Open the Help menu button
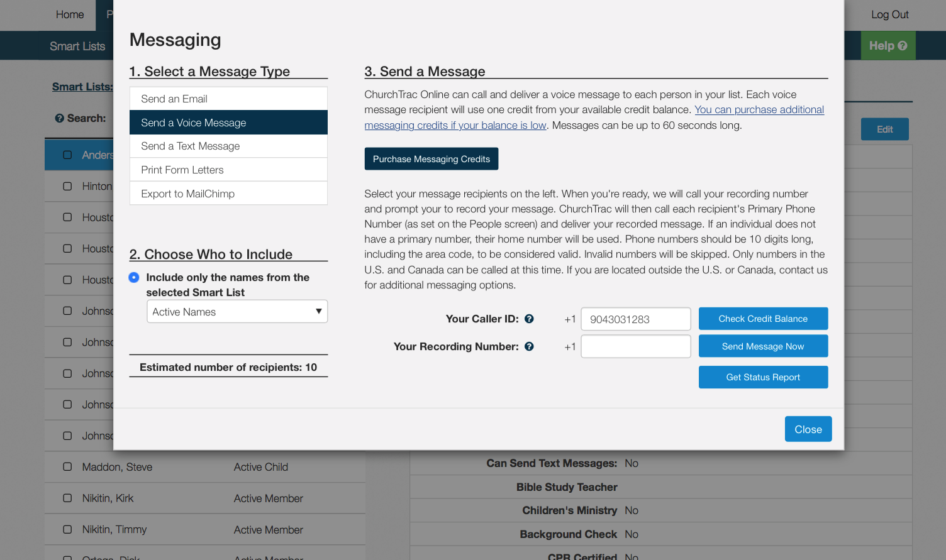The width and height of the screenshot is (946, 560). (x=888, y=46)
